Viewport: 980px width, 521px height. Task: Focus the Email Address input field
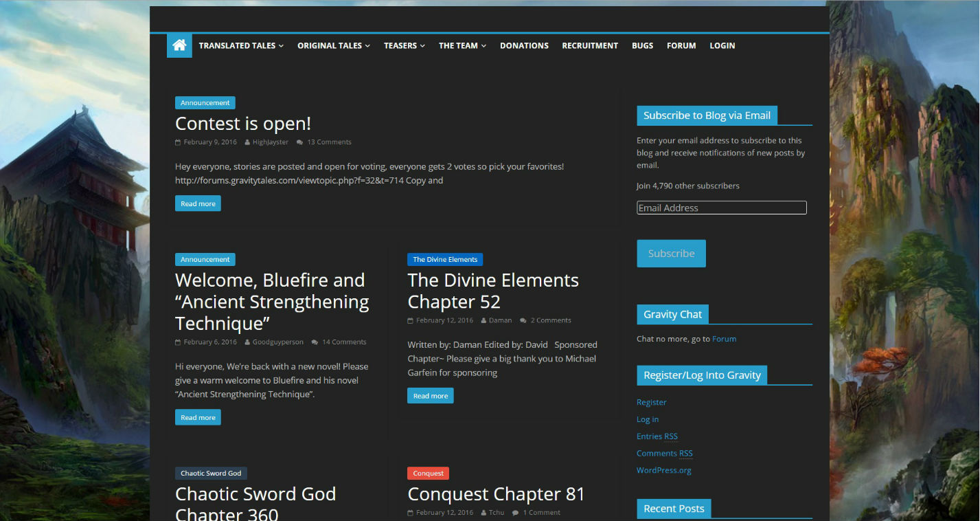click(x=722, y=208)
